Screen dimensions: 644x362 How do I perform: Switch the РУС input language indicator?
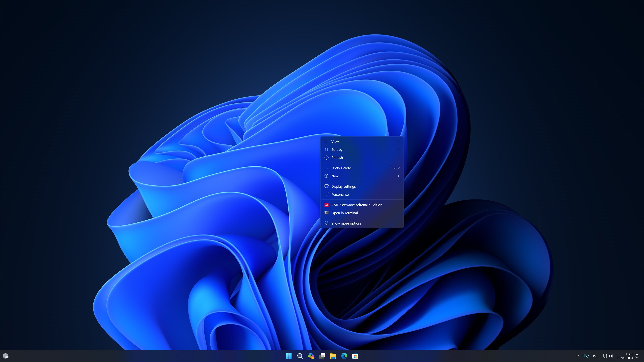tap(596, 356)
